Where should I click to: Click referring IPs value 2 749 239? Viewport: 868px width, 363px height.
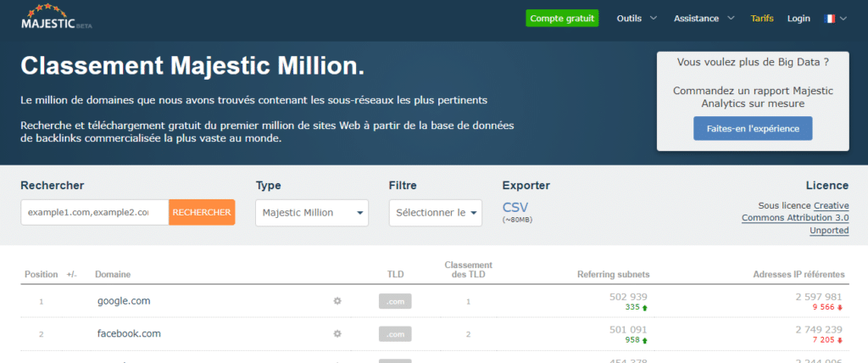(x=819, y=330)
